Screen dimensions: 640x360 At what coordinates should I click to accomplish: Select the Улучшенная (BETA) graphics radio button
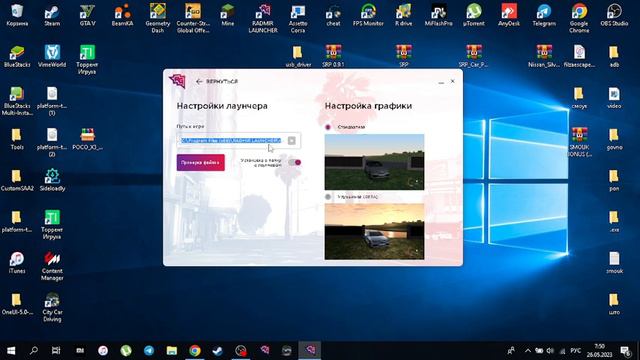[x=328, y=197]
